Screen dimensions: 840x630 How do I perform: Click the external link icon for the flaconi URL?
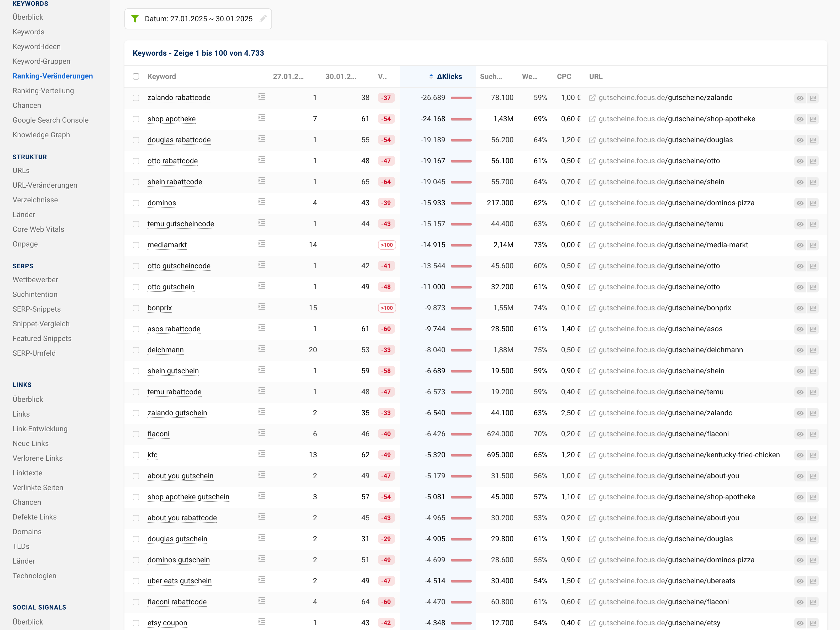(x=592, y=434)
